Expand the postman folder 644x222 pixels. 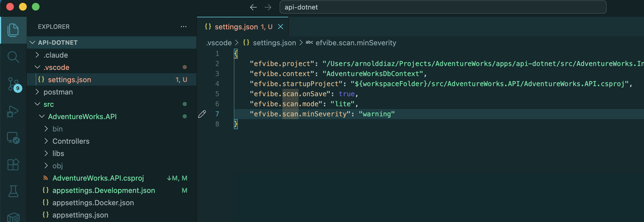click(37, 92)
